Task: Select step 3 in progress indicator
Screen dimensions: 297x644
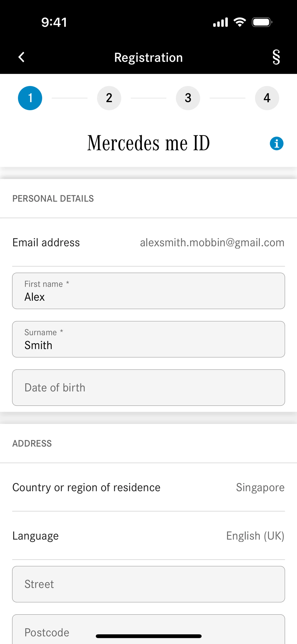Action: click(x=188, y=98)
